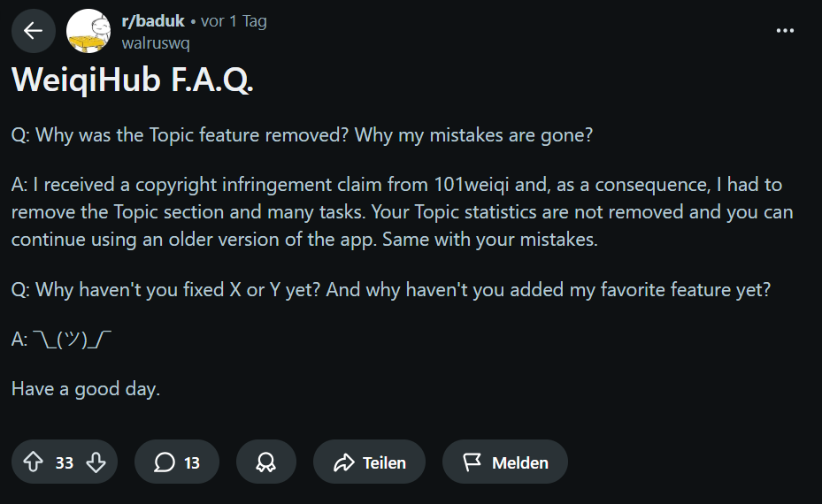Click the vote score number 33
The image size is (822, 504).
65,462
